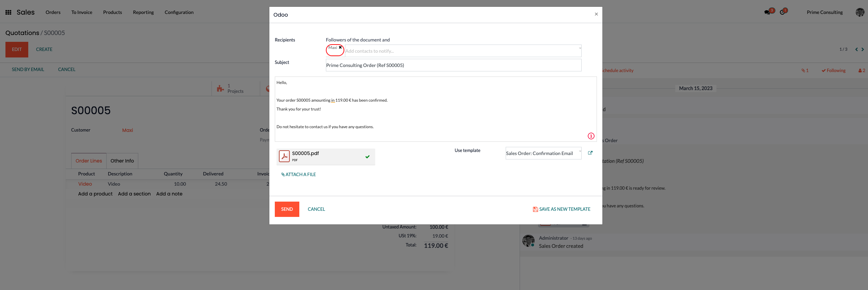Open the Video product link

[x=85, y=184]
